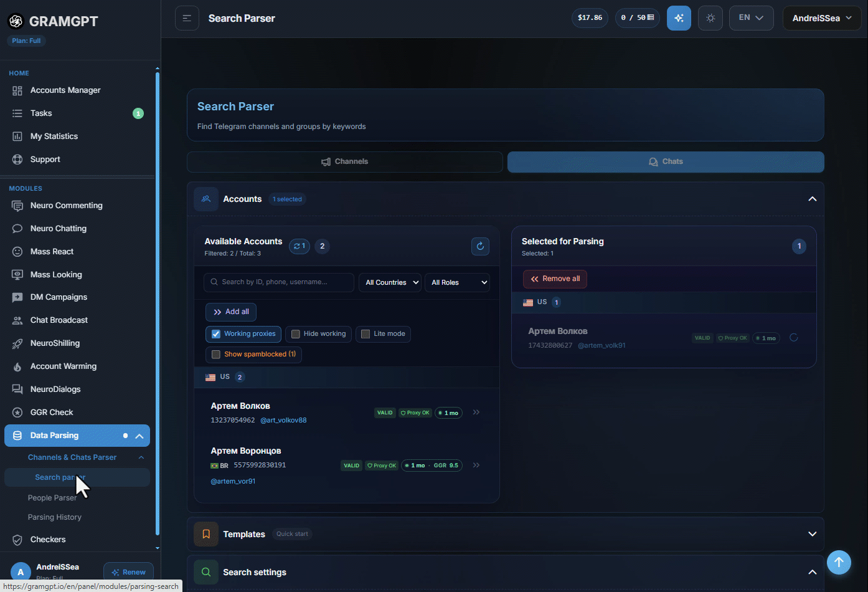
Task: Collapse the Accounts section
Action: (812, 199)
